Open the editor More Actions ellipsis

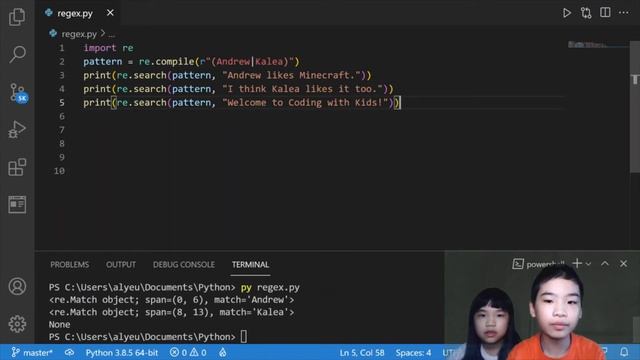[624, 13]
